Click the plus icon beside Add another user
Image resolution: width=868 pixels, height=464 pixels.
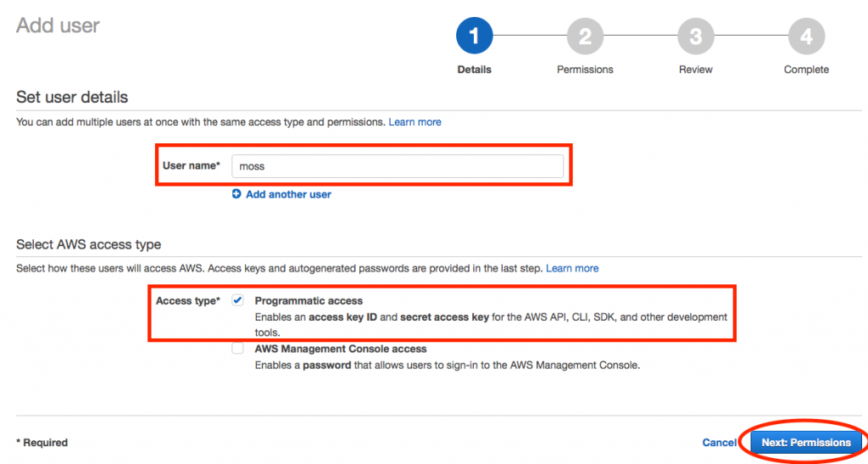click(x=236, y=193)
